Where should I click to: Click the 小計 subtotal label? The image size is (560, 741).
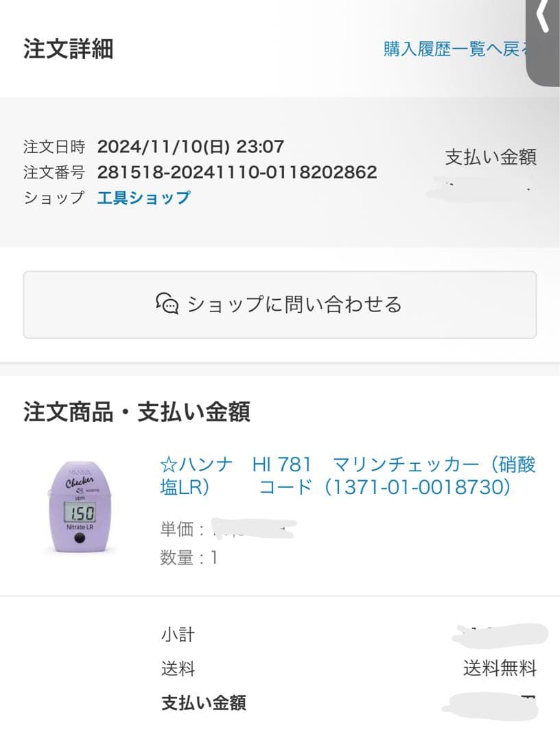(x=178, y=635)
